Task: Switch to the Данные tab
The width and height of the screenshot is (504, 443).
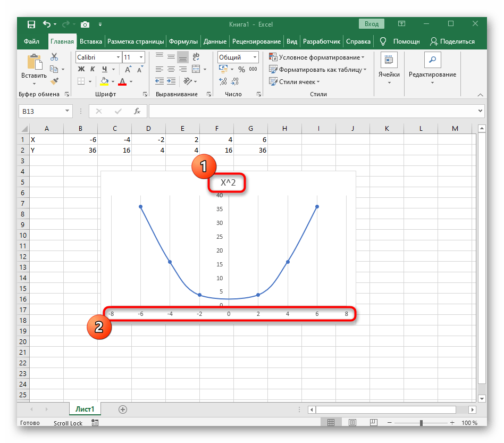Action: 215,41
